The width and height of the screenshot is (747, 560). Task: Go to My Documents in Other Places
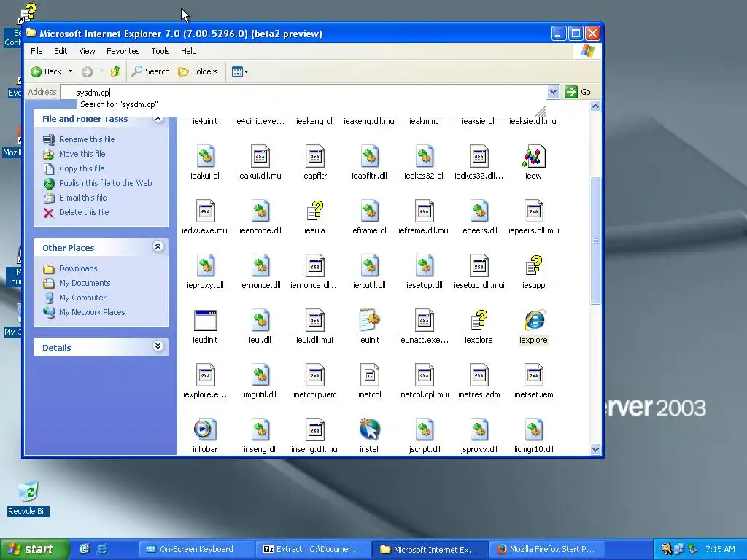pos(85,283)
